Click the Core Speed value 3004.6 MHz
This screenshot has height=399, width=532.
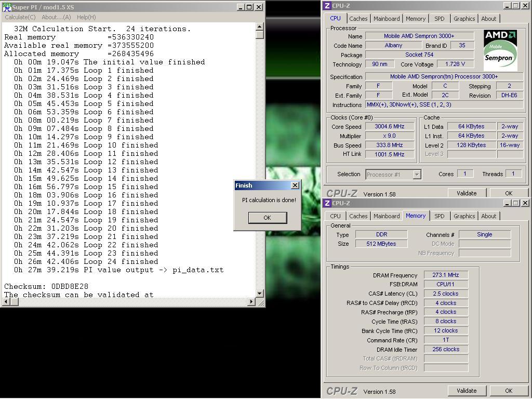pyautogui.click(x=390, y=127)
